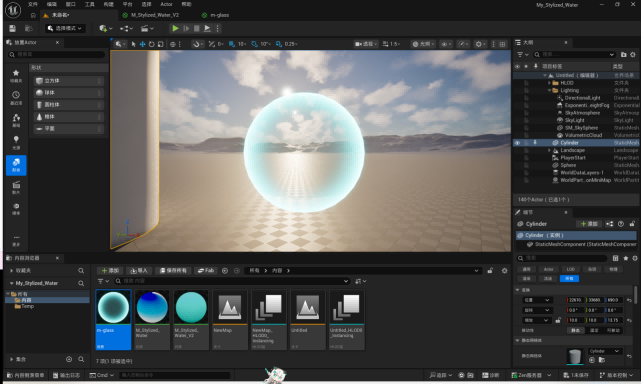The height and width of the screenshot is (384, 641).
Task: Place the Sphere (球体) shape item
Action: coord(68,93)
